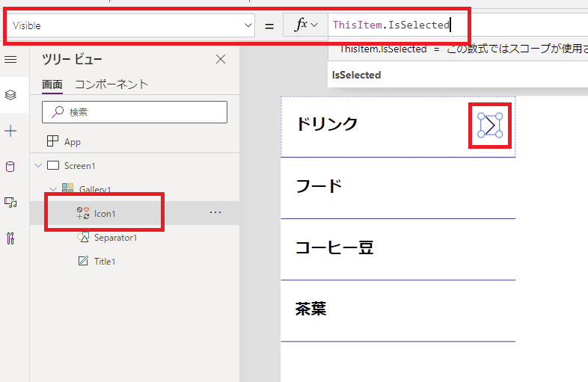The height and width of the screenshot is (382, 588).
Task: Click the App icon in tree
Action: [x=52, y=141]
